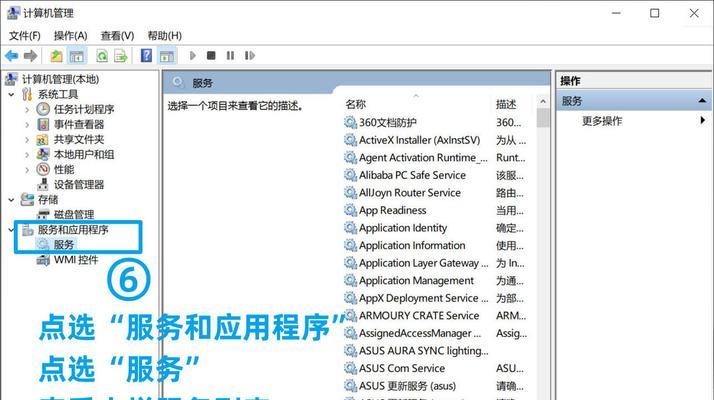Image resolution: width=714 pixels, height=400 pixels.
Task: Open the 操作(A) menu
Action: coord(71,36)
